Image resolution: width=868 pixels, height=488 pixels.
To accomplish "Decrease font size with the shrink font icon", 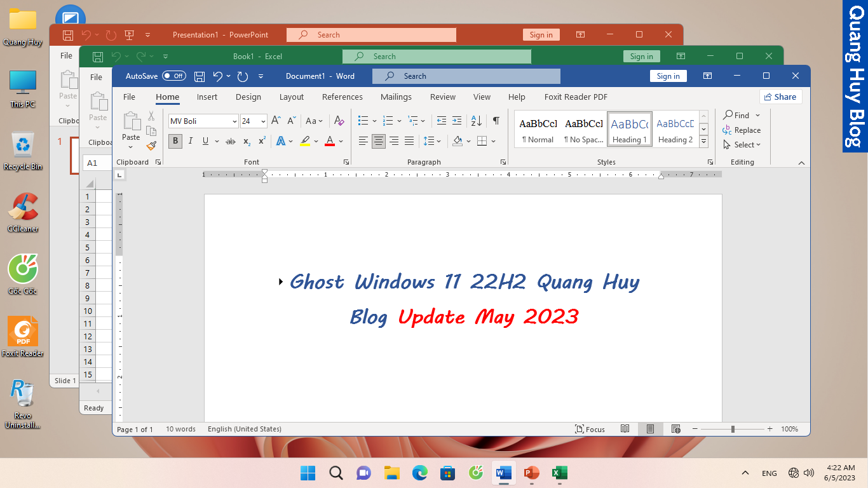I will (x=292, y=121).
